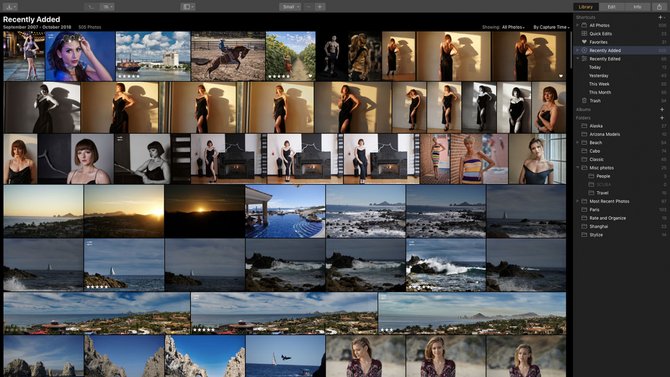
Task: Open the infinity pool photo thumbnail
Action: click(x=285, y=212)
